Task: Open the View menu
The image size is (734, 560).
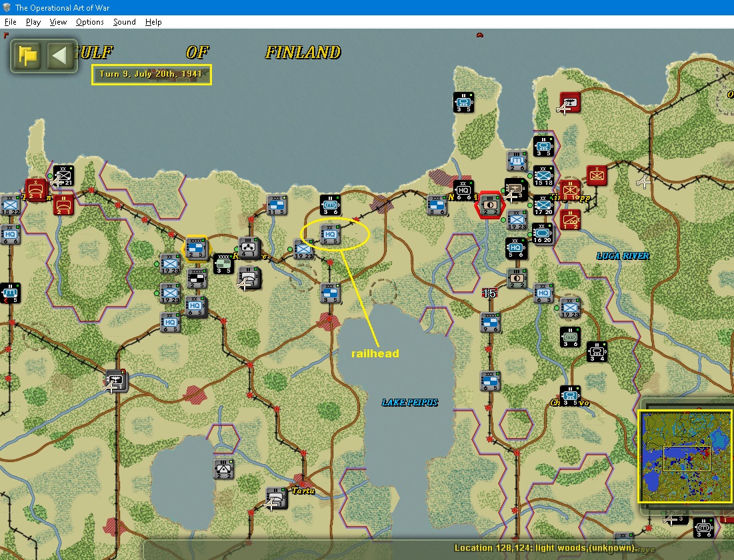Action: click(x=58, y=22)
